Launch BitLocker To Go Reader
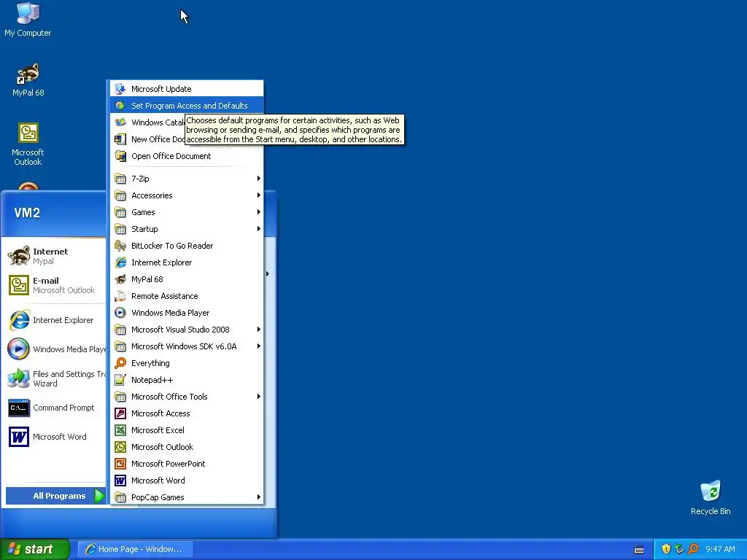This screenshot has height=560, width=747. pos(186,246)
